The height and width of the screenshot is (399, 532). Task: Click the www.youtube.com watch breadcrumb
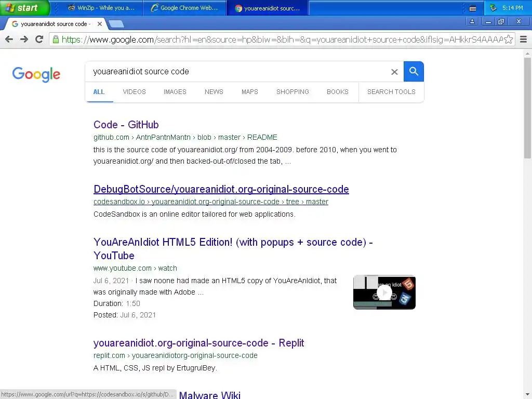pyautogui.click(x=135, y=269)
